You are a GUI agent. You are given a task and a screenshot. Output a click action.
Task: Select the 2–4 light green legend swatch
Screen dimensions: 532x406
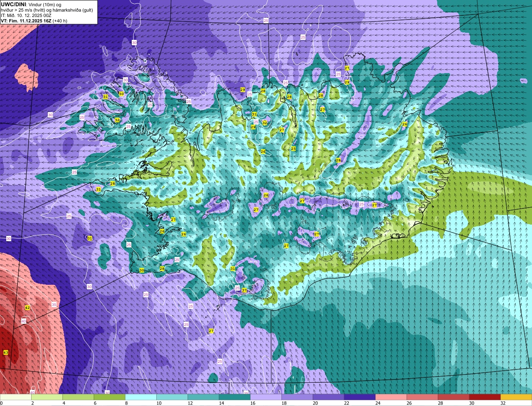coord(47,397)
